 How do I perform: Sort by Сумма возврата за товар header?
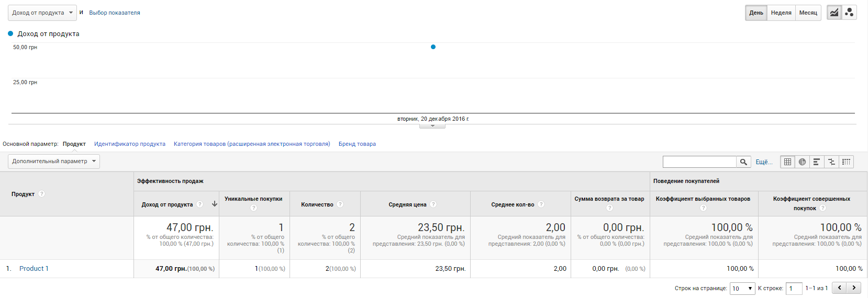[x=609, y=199]
